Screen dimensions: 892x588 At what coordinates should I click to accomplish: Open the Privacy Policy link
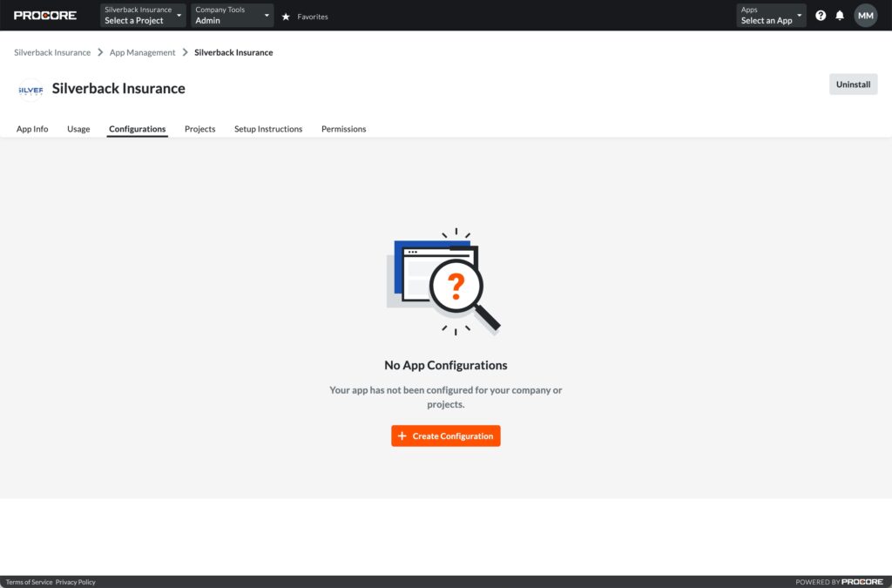tap(75, 582)
